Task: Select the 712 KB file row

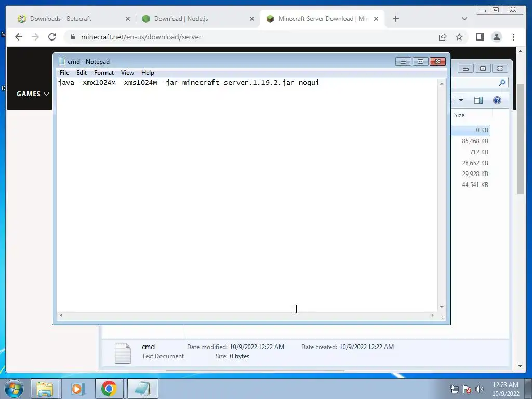Action: 470,152
